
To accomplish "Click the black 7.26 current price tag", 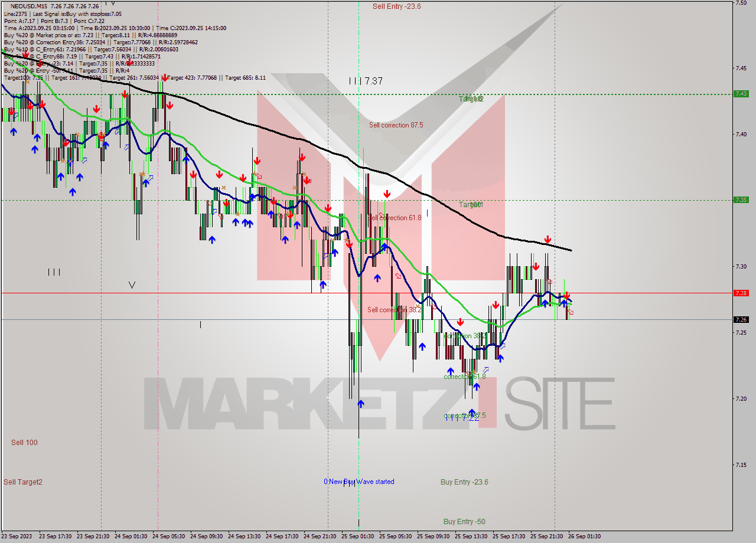I will tap(741, 319).
